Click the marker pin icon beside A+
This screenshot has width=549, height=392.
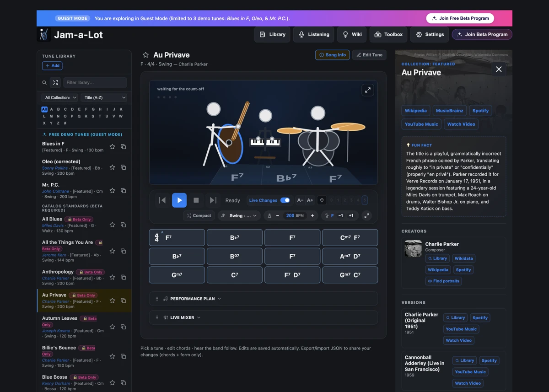click(x=322, y=200)
